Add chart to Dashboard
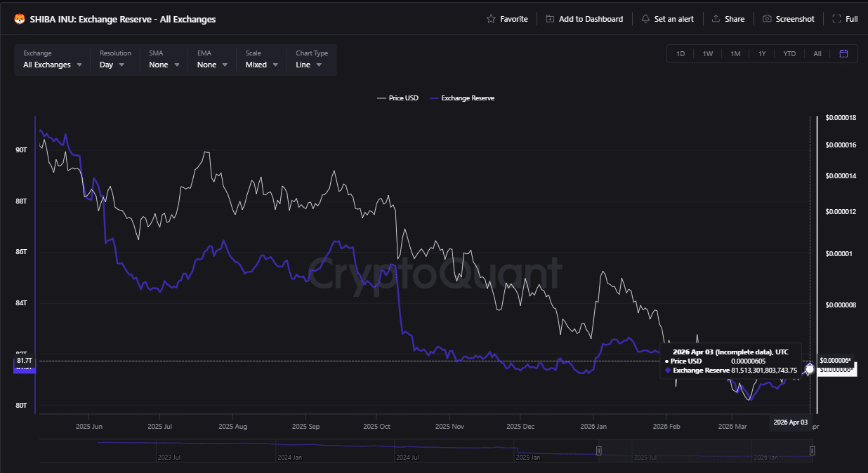Viewport: 868px width, 473px height. point(584,19)
